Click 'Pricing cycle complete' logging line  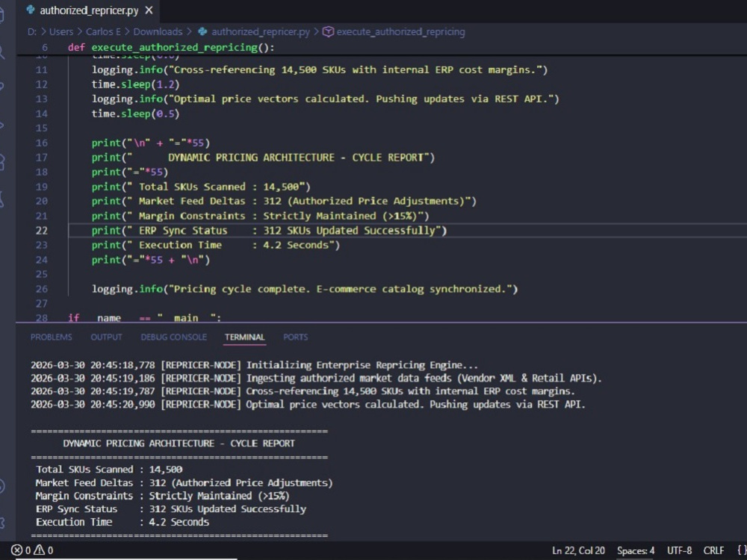[305, 289]
